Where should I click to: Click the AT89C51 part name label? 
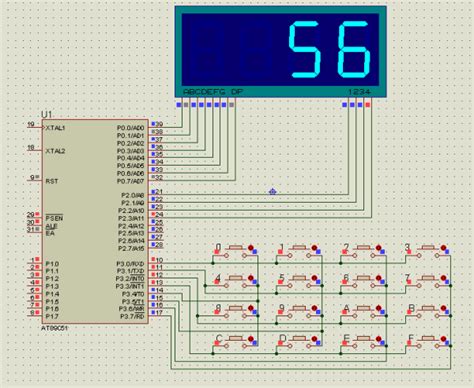click(54, 328)
